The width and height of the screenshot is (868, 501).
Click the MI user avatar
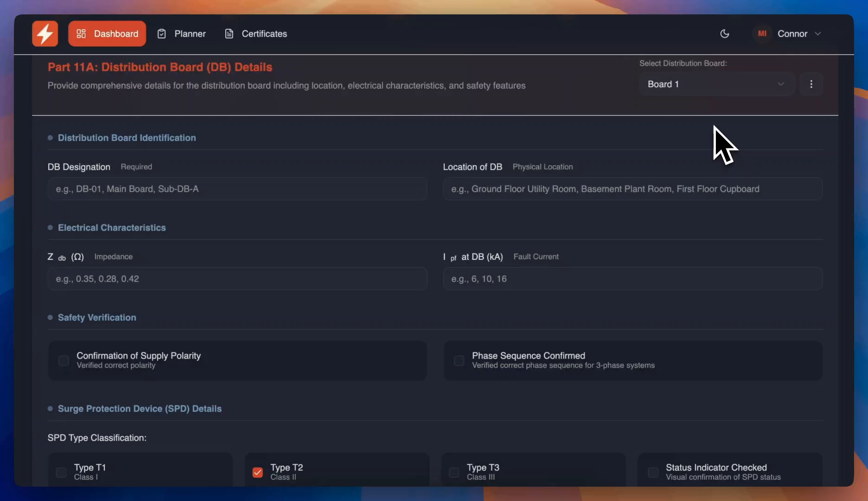(x=762, y=33)
